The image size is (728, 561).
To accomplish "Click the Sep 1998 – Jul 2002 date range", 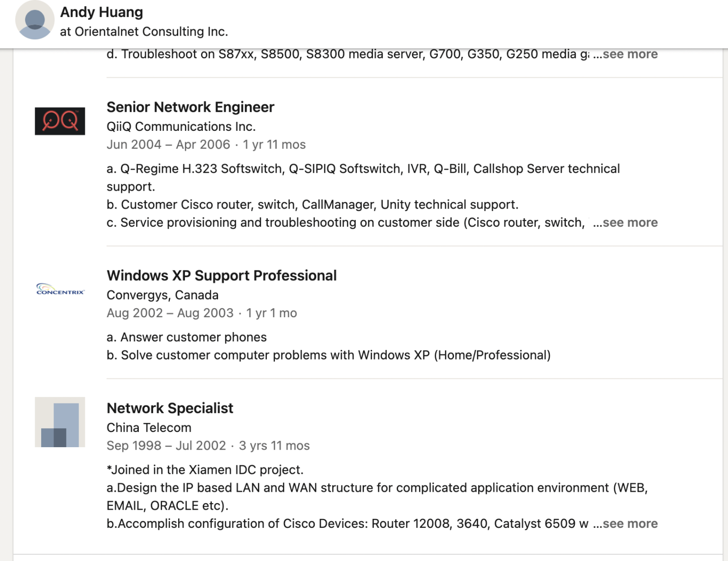I will [166, 446].
